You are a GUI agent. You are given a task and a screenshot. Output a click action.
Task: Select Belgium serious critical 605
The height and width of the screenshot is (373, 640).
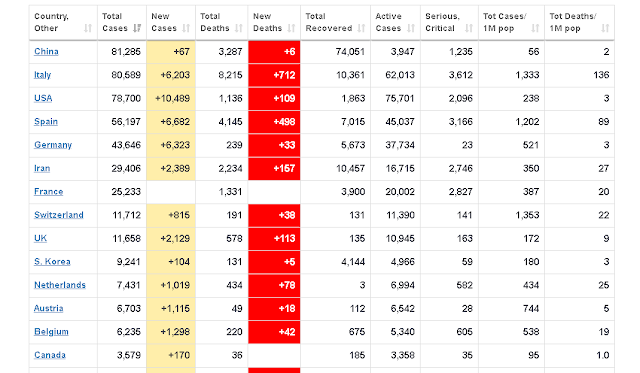(x=464, y=332)
